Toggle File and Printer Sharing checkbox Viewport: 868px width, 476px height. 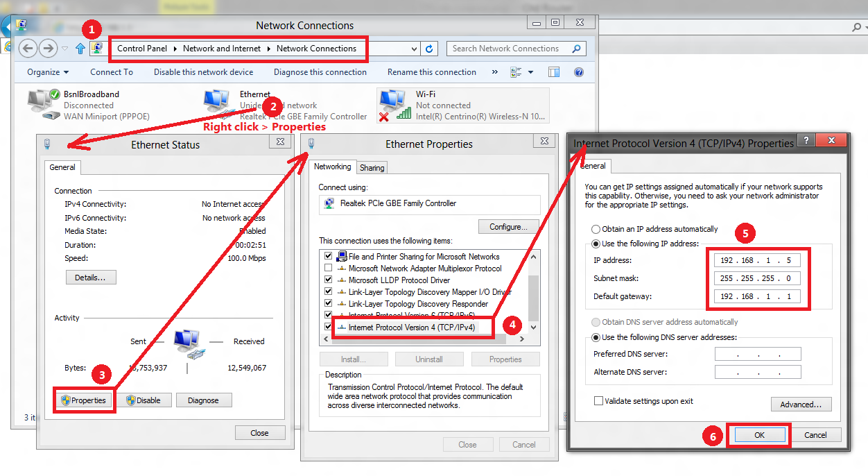329,257
